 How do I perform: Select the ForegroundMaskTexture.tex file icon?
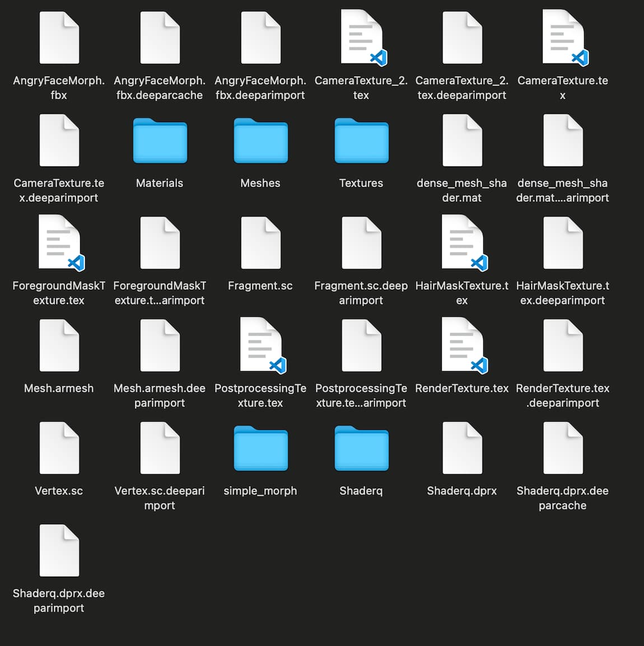tap(61, 242)
